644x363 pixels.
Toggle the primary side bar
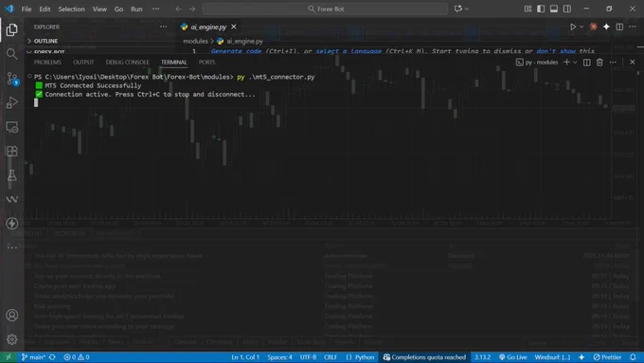tap(541, 9)
